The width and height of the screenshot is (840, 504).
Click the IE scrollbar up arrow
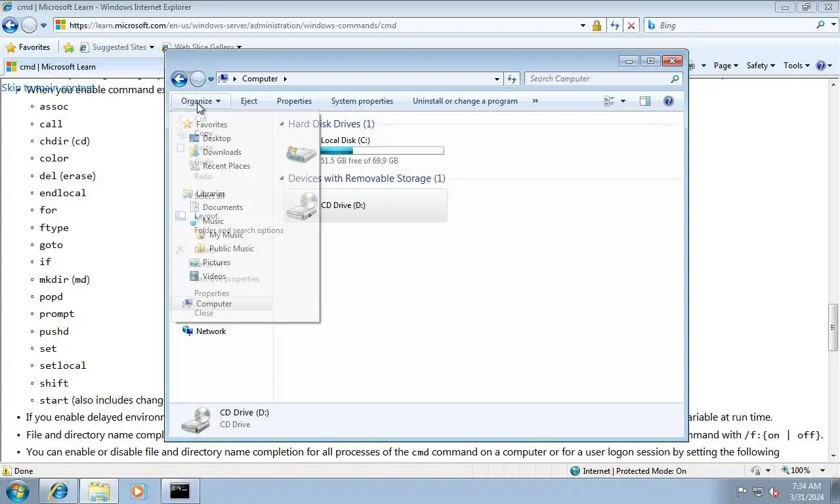[833, 83]
